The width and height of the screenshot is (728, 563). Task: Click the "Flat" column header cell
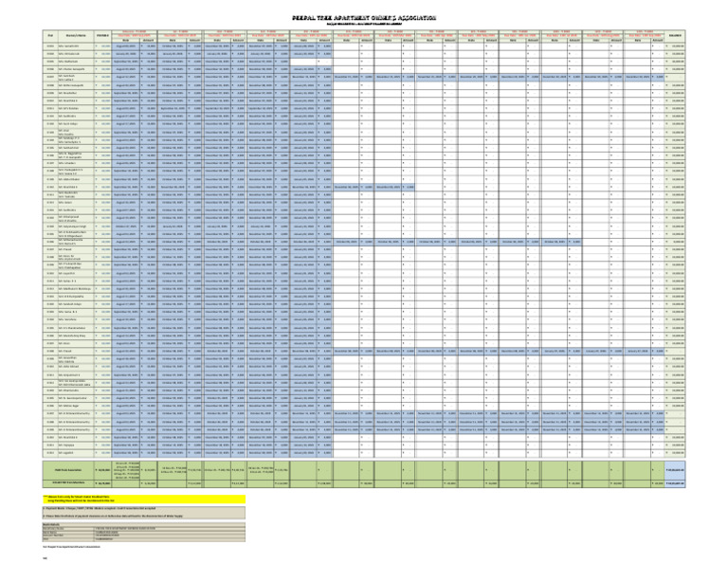tap(50, 35)
